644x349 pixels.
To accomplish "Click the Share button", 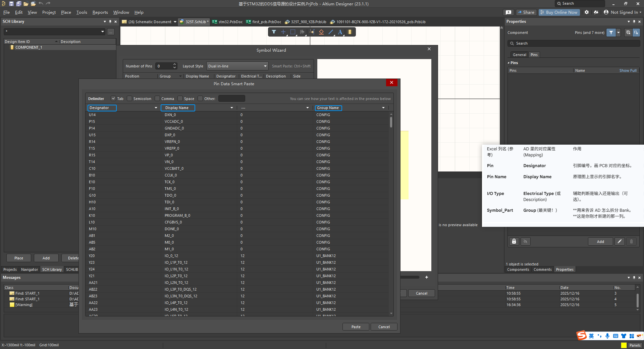I will (x=526, y=12).
